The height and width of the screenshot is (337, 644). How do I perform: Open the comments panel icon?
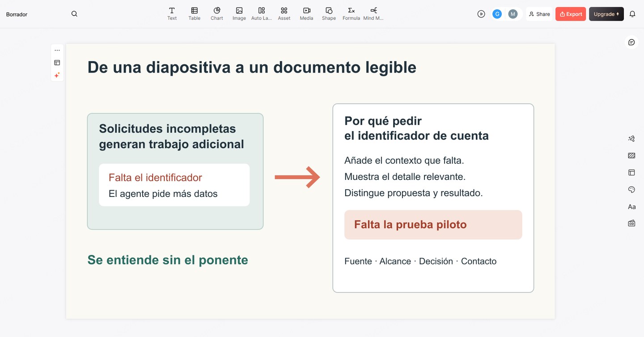[x=631, y=42]
